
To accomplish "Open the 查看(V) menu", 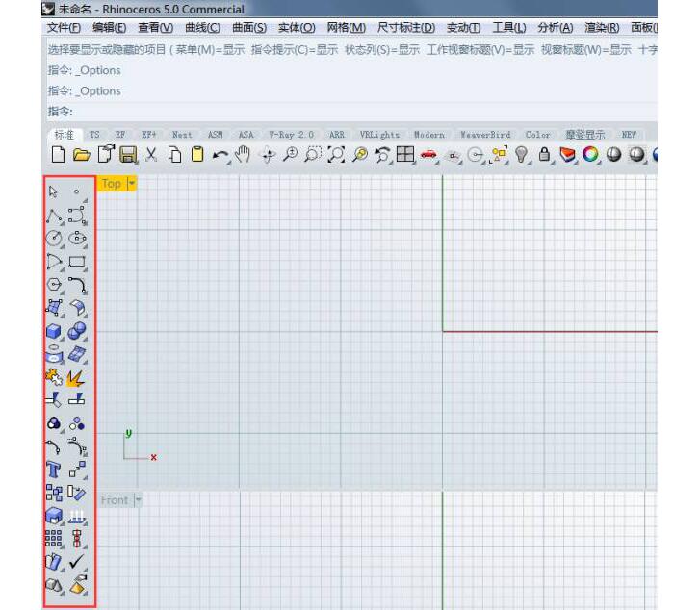I will [155, 28].
